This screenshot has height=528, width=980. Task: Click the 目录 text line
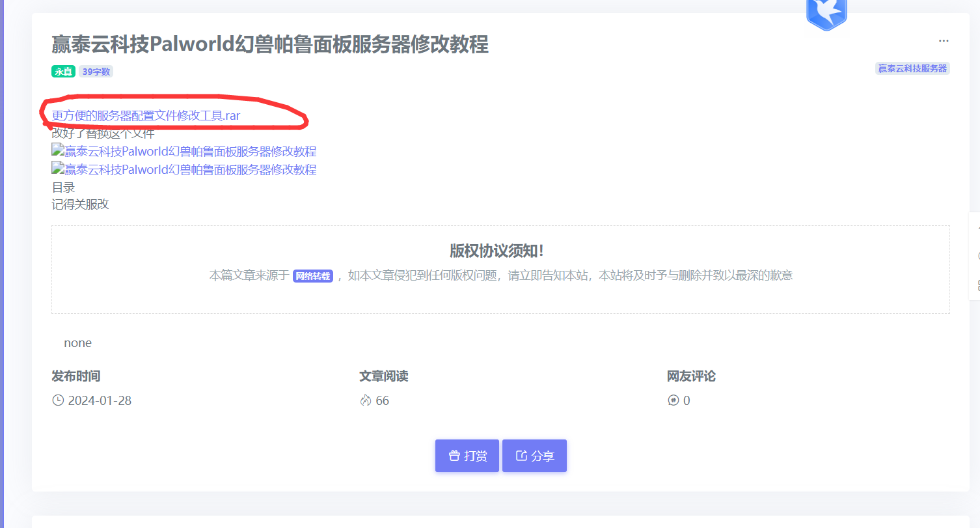pyautogui.click(x=64, y=188)
